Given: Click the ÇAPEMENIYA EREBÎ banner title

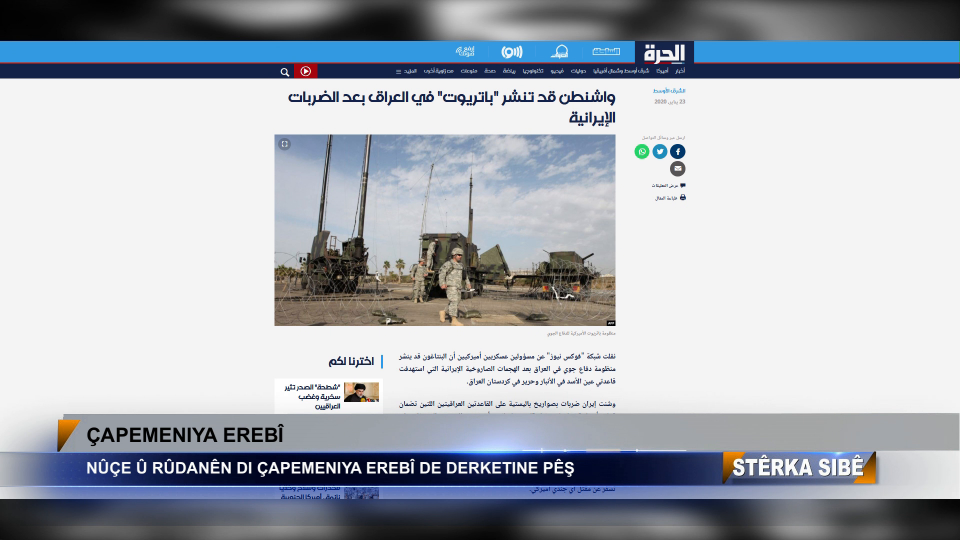Looking at the screenshot, I should [x=185, y=435].
